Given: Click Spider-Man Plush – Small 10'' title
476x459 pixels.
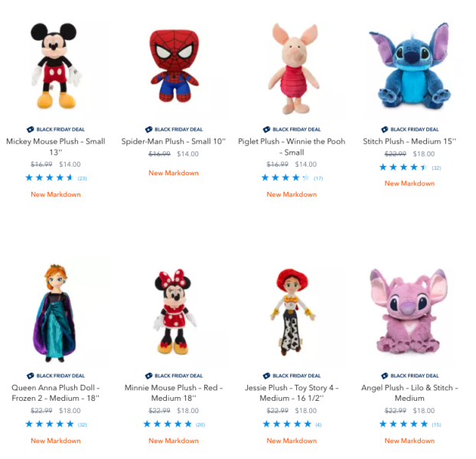Looking at the screenshot, I should coord(173,142).
